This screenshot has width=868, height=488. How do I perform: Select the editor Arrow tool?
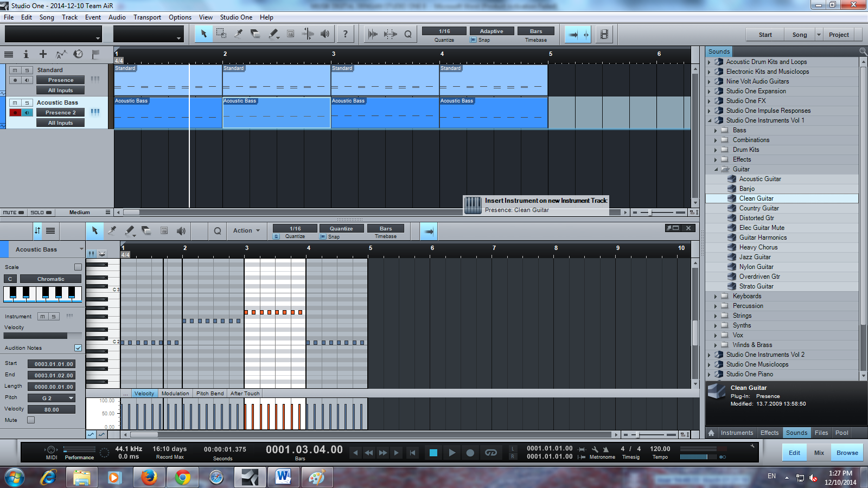tap(94, 230)
